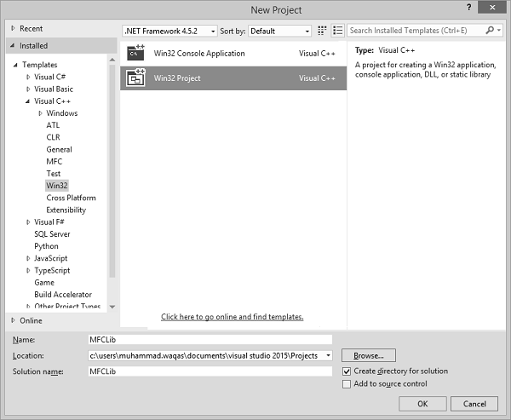Expand the Visual F# node
The height and width of the screenshot is (420, 511).
(x=28, y=222)
